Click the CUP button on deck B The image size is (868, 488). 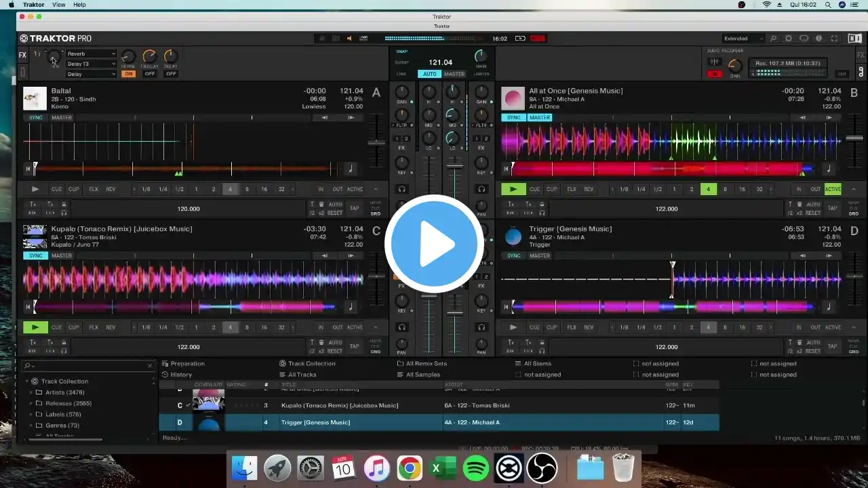click(552, 189)
